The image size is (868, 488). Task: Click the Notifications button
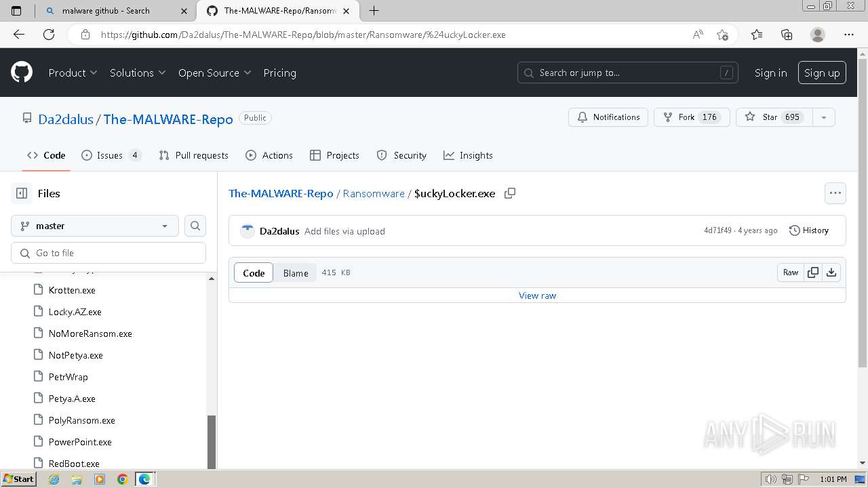click(x=608, y=117)
